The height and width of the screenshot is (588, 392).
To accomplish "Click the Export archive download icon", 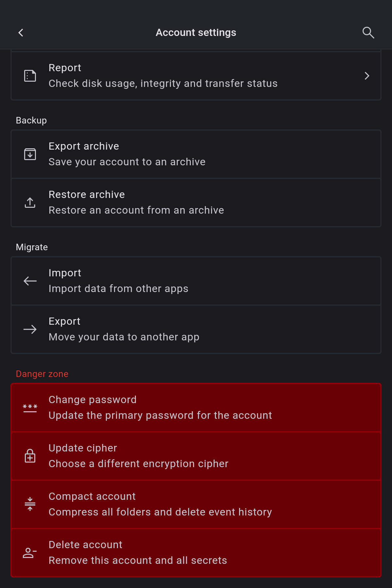I will tap(30, 154).
